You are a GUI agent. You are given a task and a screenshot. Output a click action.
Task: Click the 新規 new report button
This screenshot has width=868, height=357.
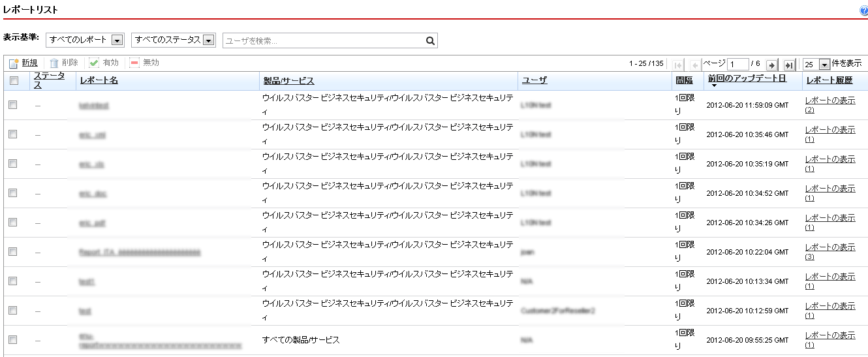(x=23, y=63)
